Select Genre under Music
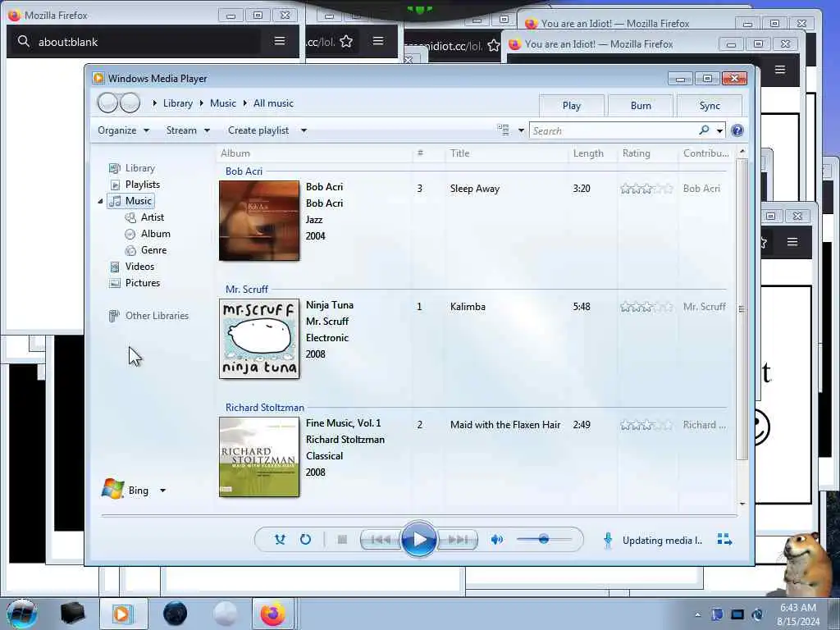 [153, 250]
